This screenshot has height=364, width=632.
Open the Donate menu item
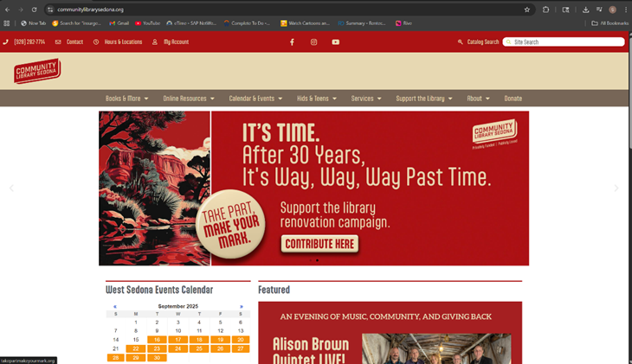pos(513,99)
